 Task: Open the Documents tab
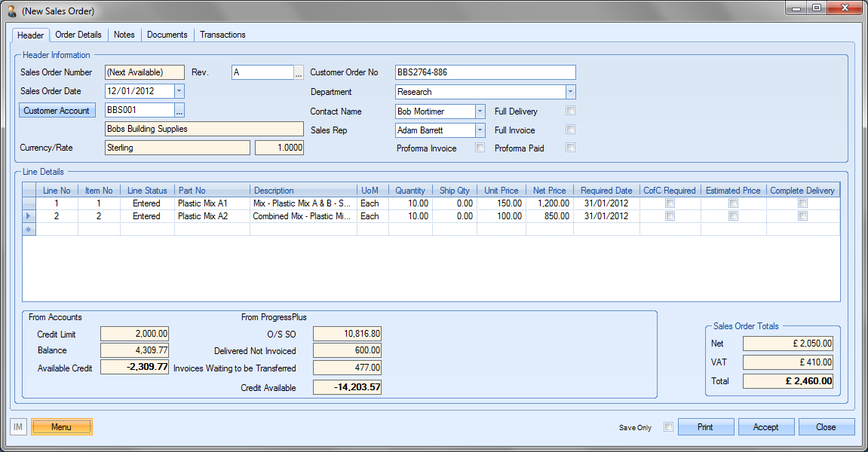coord(167,35)
